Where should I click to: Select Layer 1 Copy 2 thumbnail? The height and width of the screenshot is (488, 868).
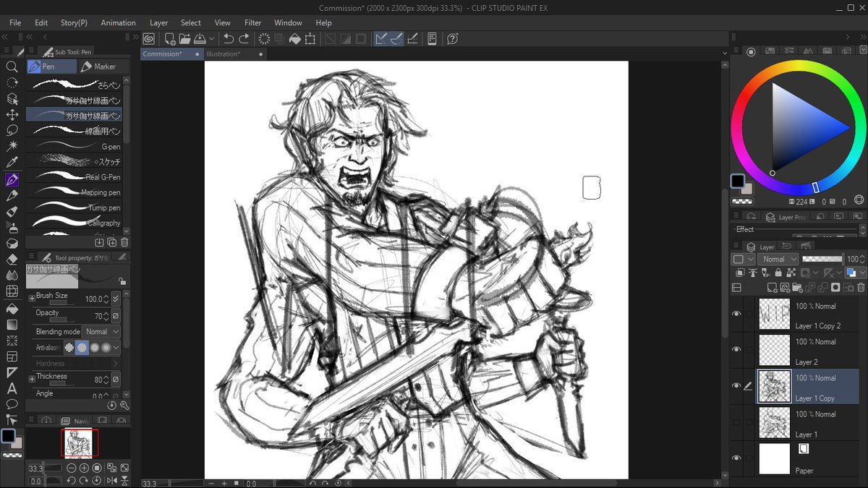pos(774,314)
